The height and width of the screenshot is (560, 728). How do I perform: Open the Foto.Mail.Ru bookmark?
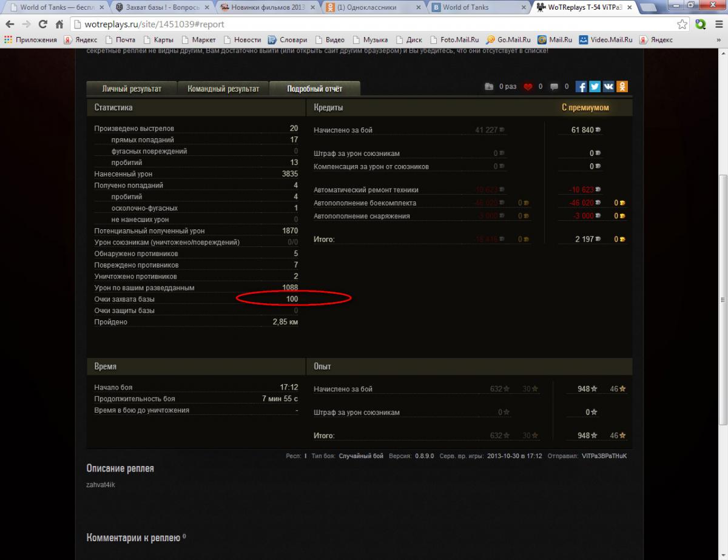pos(454,39)
